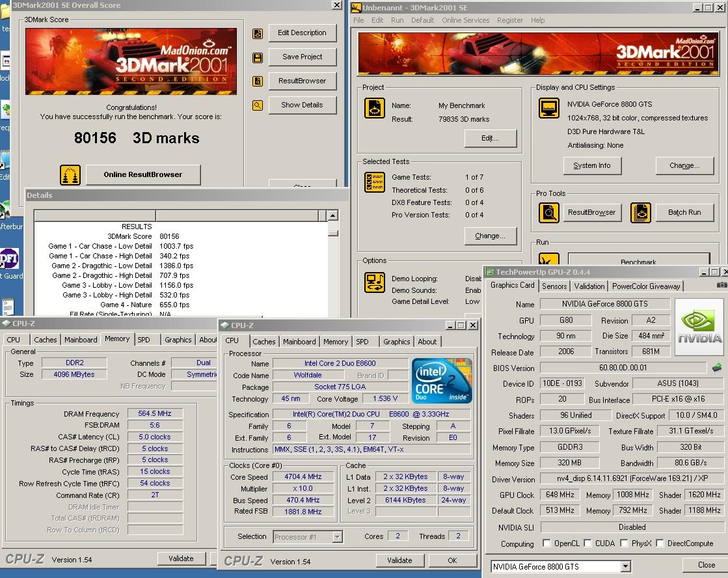Enable the DirectCompute checkbox in GPU-Z
The width and height of the screenshot is (728, 578).
(660, 543)
